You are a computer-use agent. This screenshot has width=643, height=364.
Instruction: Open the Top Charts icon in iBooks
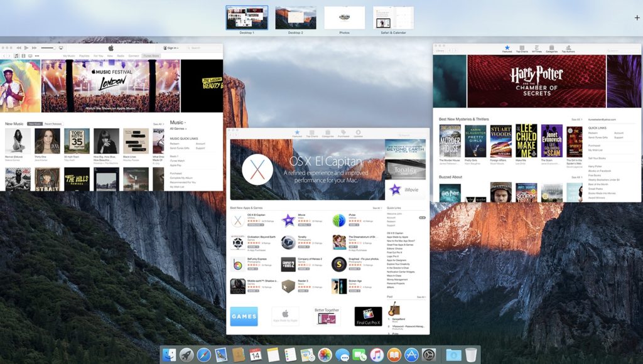522,48
